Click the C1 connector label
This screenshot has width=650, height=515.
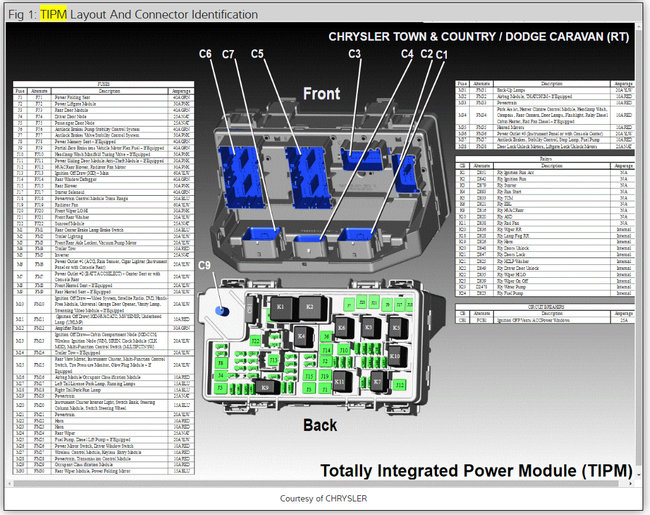point(442,55)
